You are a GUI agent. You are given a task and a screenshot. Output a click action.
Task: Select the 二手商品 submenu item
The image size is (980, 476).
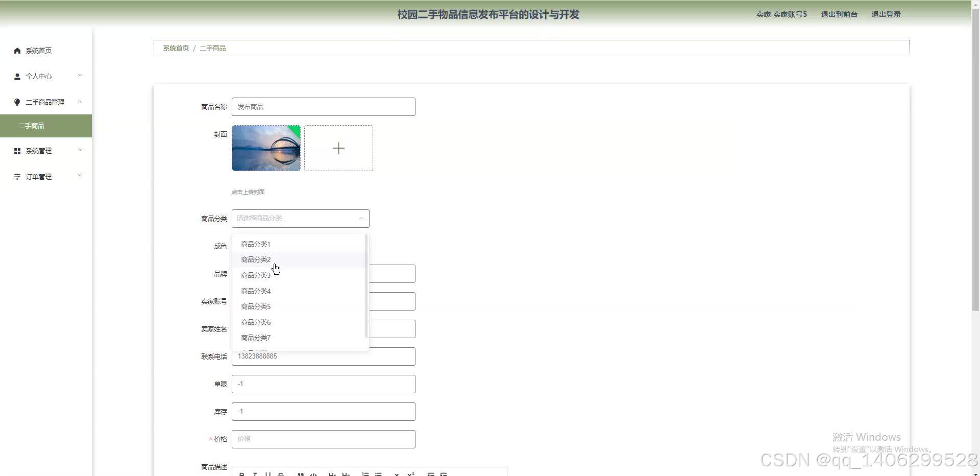[46, 126]
